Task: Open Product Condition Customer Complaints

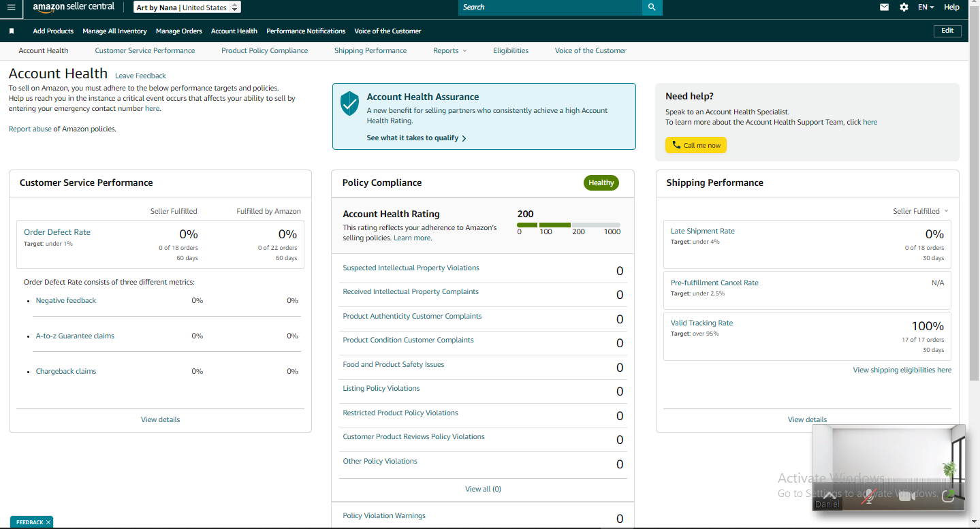Action: coord(408,340)
